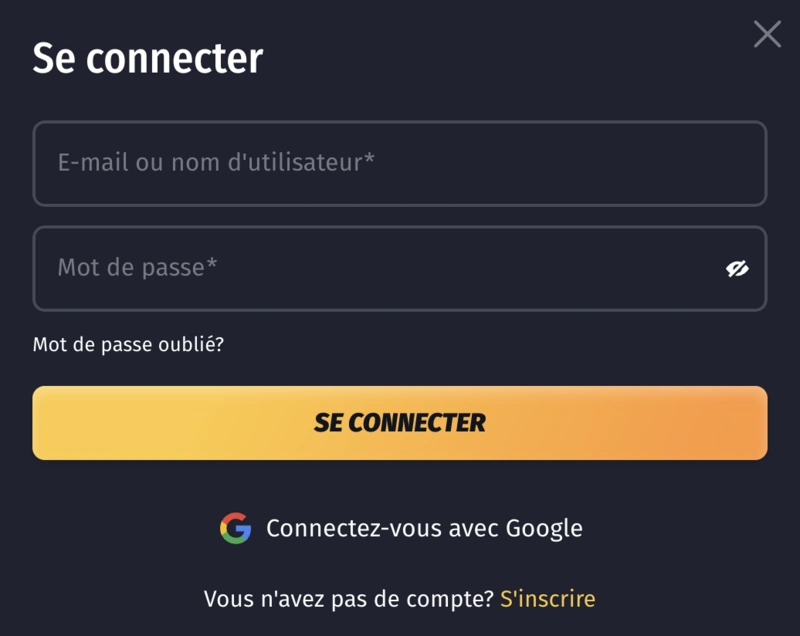Sign in using the colorful G icon
Image resolution: width=800 pixels, height=636 pixels.
tap(235, 528)
